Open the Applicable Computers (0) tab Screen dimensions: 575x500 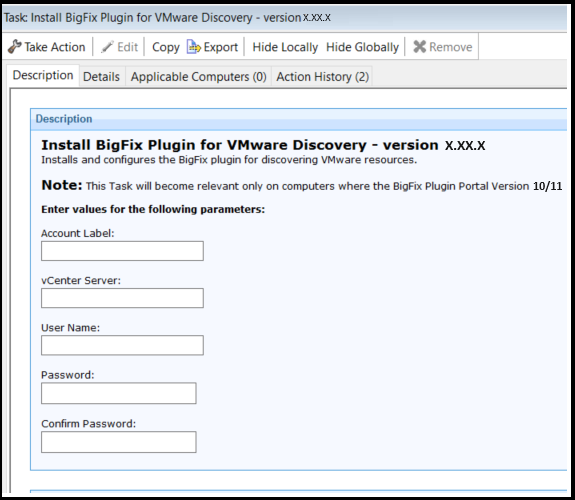point(198,77)
